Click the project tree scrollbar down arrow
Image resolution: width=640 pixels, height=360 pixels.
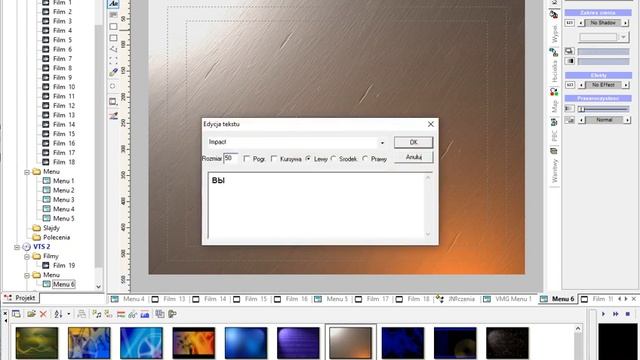[98, 287]
